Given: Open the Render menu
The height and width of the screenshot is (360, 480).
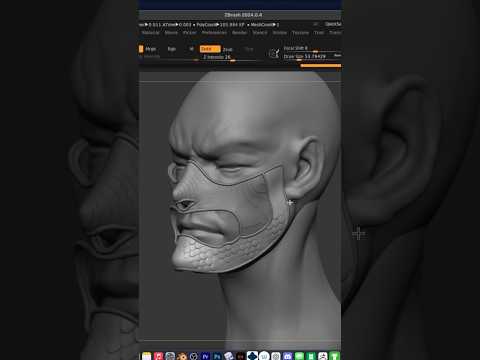Looking at the screenshot, I should 240,33.
